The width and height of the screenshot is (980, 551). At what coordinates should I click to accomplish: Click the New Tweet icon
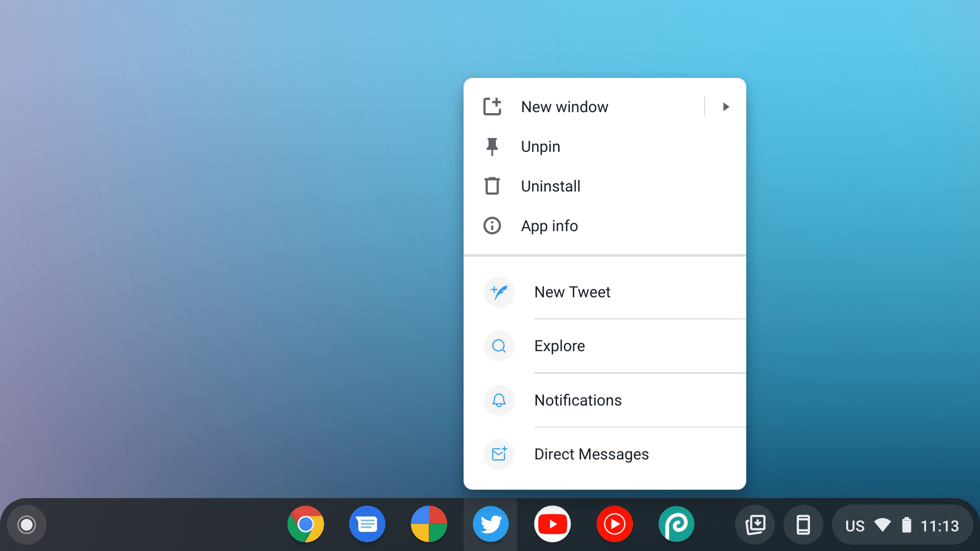click(499, 291)
